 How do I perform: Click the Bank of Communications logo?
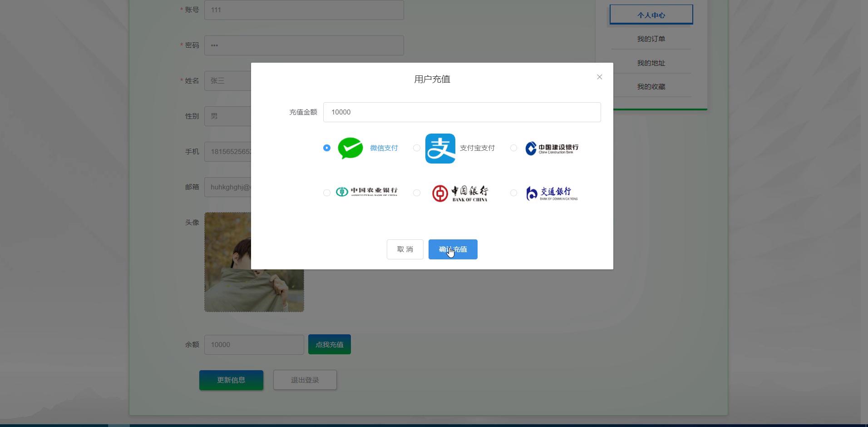coord(552,193)
